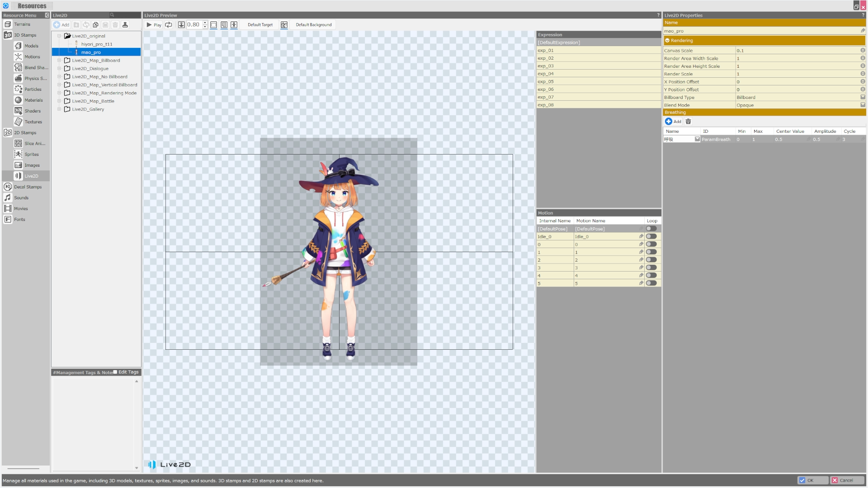Click the Physics Settings apple icon
Screen dimensions: 868x488
[18, 79]
